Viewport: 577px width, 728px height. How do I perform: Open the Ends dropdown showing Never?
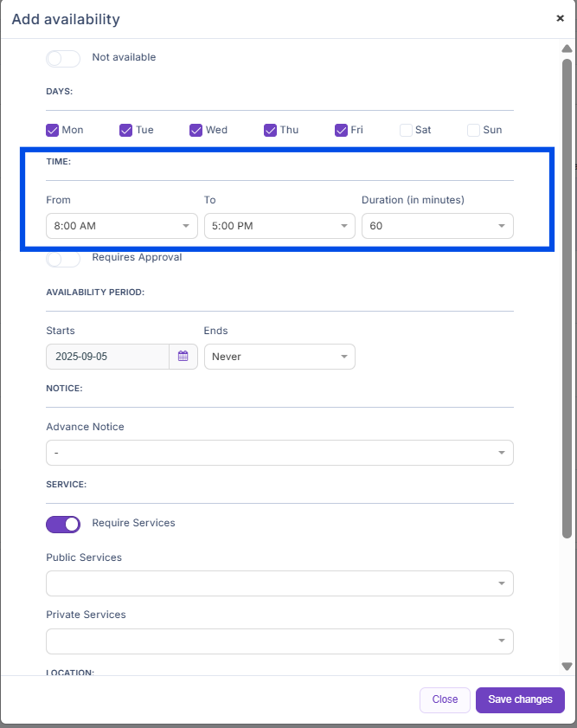(x=279, y=357)
